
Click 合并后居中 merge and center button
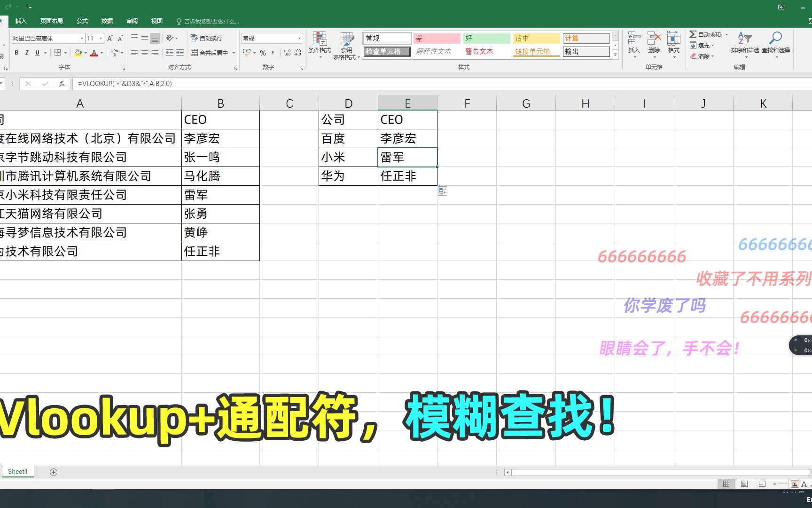click(209, 53)
